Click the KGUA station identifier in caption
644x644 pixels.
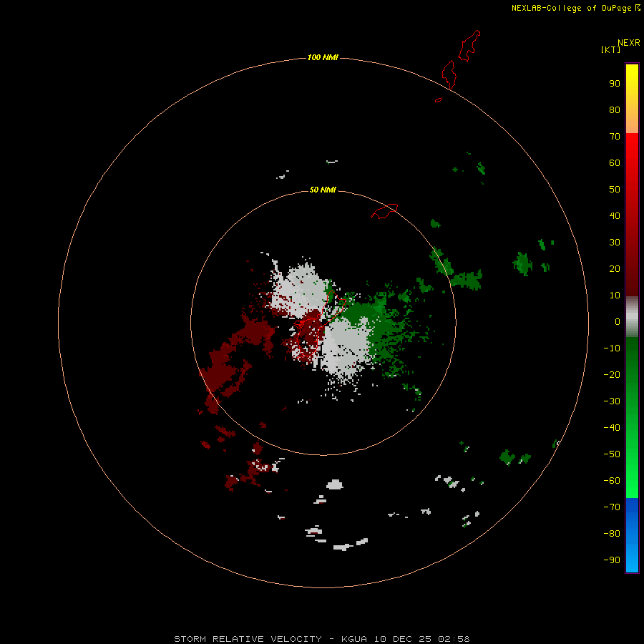354,639
